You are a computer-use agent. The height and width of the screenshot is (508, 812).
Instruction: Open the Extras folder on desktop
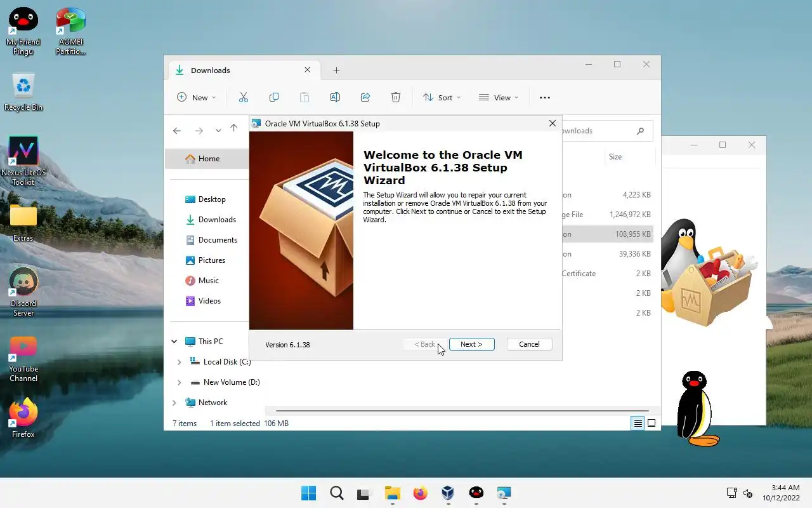(23, 222)
